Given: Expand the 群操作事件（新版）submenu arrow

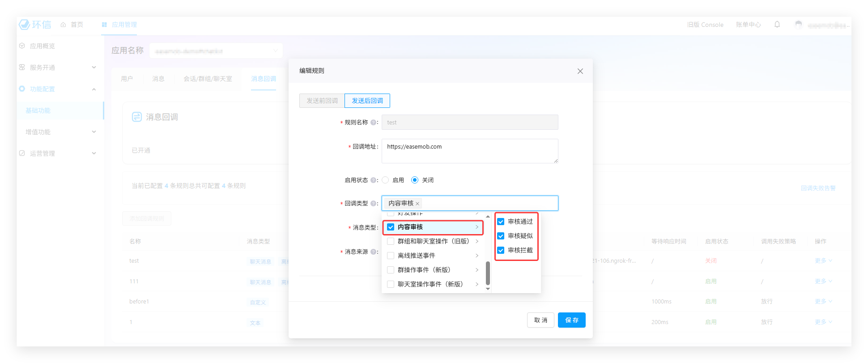Looking at the screenshot, I should click(x=477, y=270).
